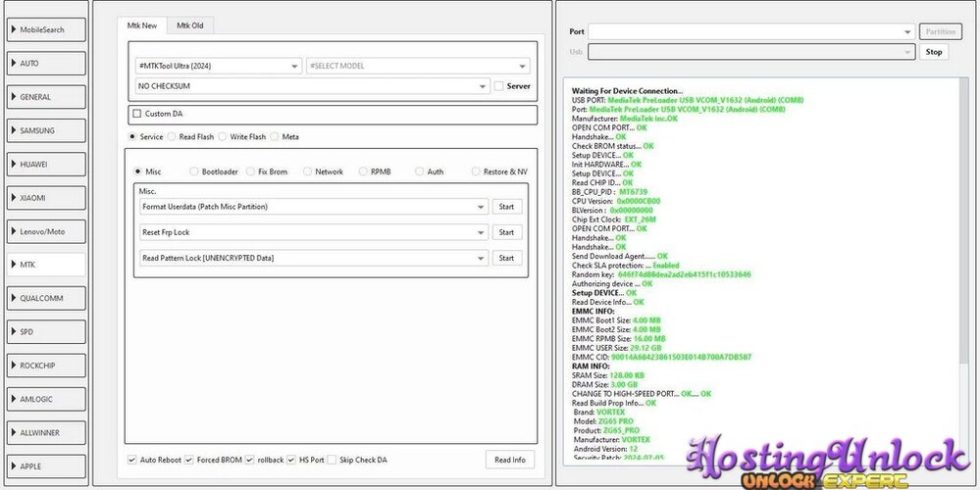Viewport: 980px width, 490px height.
Task: Click the 'Waiting For Device Connection...' log line
Action: coord(628,91)
